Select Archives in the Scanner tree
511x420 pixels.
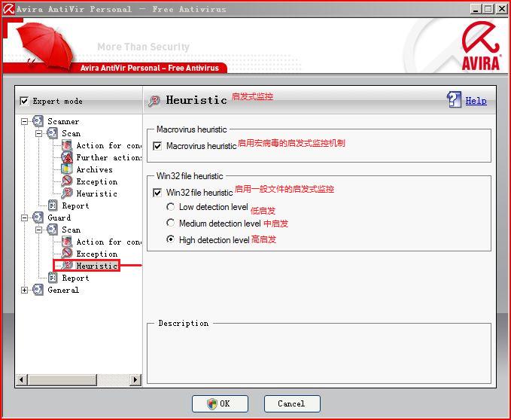[95, 169]
